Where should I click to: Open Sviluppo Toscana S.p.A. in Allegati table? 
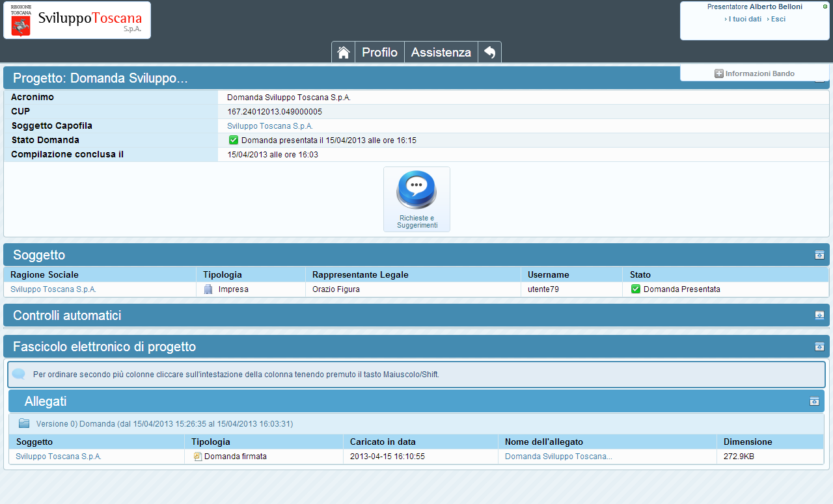[59, 457]
